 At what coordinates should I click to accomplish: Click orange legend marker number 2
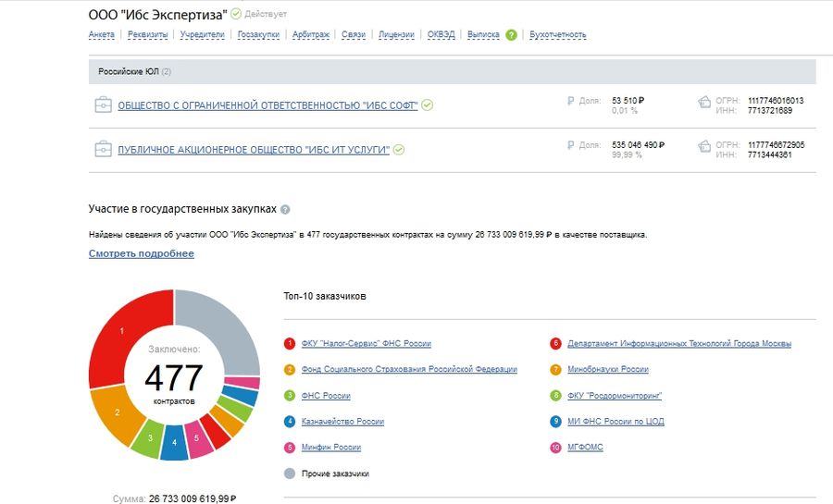point(290,370)
